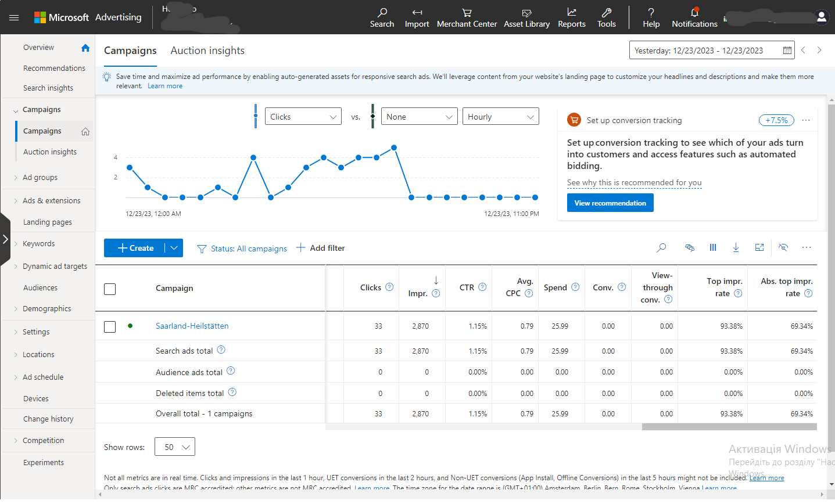Open the Notifications bell
The image size is (835, 504).
(x=694, y=13)
